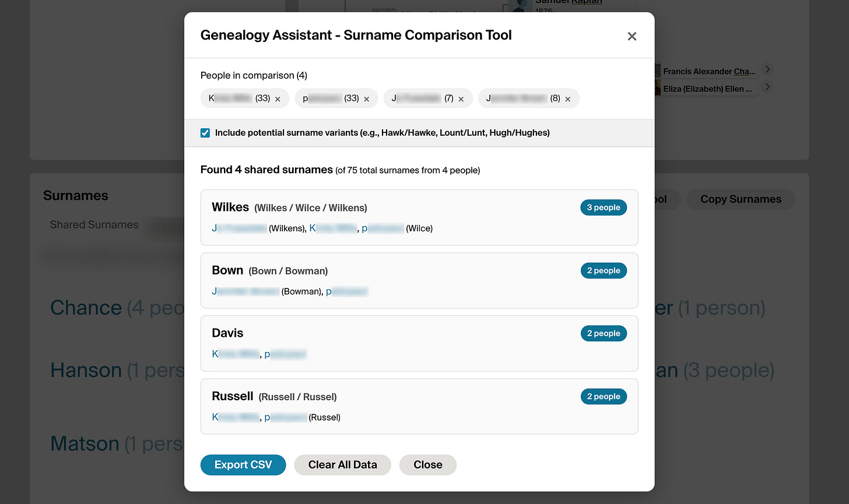This screenshot has width=849, height=504.
Task: Open the Hanson surname link
Action: pyautogui.click(x=86, y=370)
